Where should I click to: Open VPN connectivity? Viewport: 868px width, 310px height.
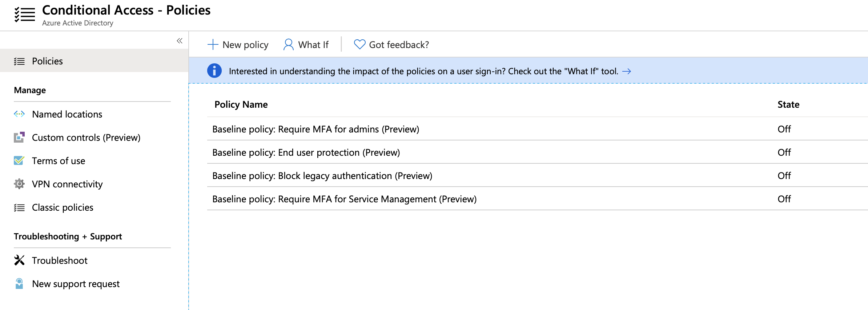tap(67, 184)
